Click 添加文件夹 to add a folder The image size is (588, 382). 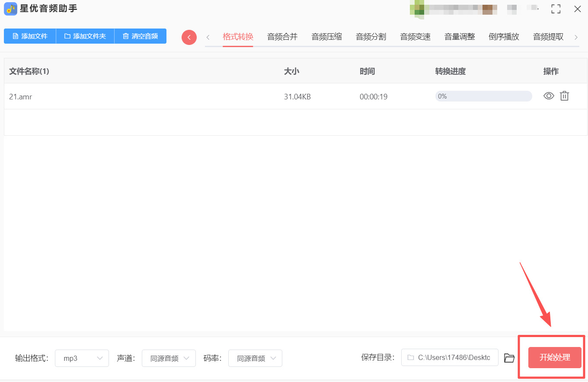click(x=85, y=36)
